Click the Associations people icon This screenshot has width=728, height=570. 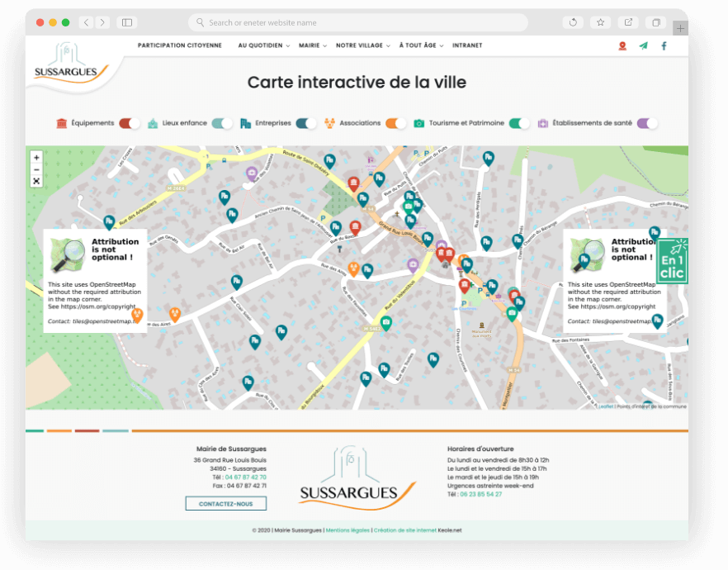click(x=329, y=123)
